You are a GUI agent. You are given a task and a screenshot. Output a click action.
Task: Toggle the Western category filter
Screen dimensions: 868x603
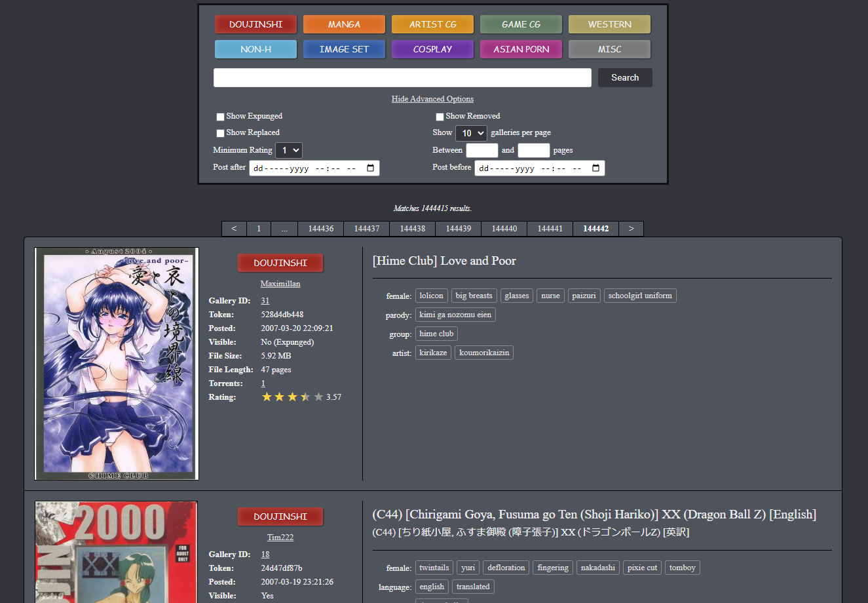[x=609, y=24]
